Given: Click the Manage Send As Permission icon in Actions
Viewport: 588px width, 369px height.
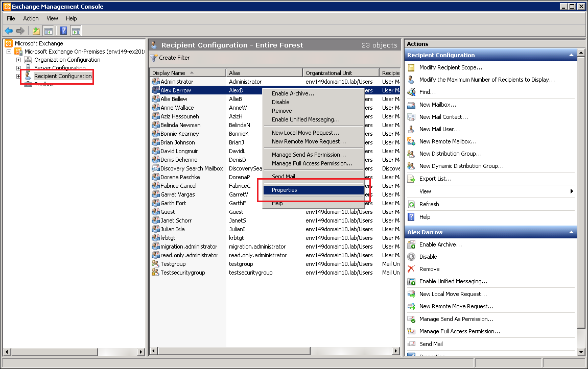Looking at the screenshot, I should tap(411, 319).
